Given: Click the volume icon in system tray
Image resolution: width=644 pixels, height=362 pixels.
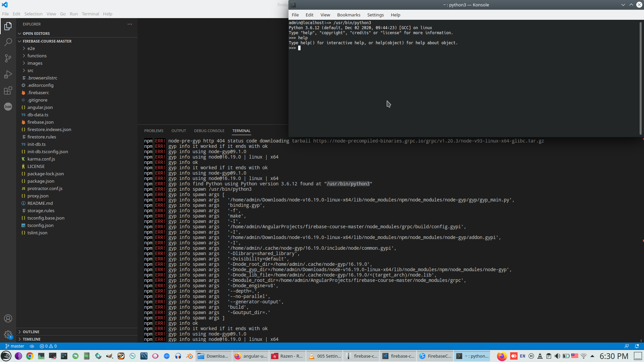Looking at the screenshot, I should 557,356.
